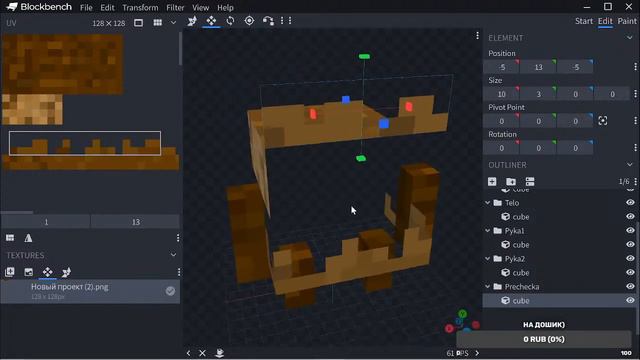The width and height of the screenshot is (640, 360).
Task: Click Position X field showing -5
Action: point(502,67)
